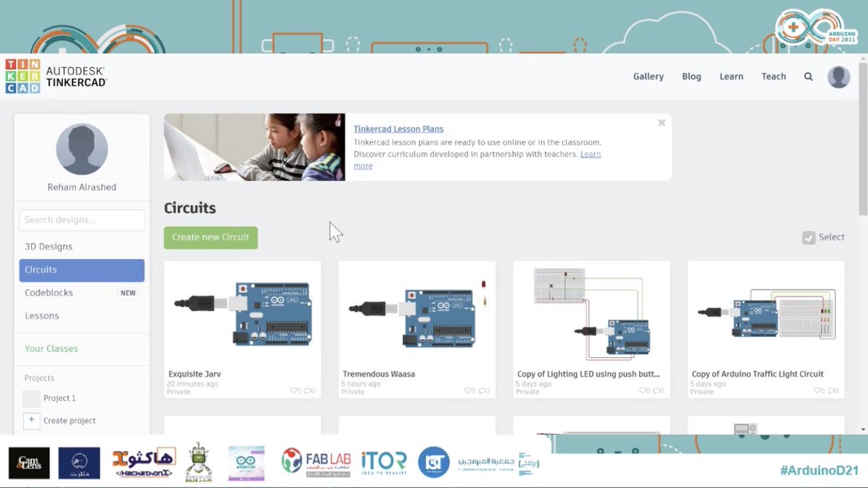This screenshot has height=488, width=868.
Task: Like the Arduino Traffic Light Circuit copy
Action: (817, 390)
